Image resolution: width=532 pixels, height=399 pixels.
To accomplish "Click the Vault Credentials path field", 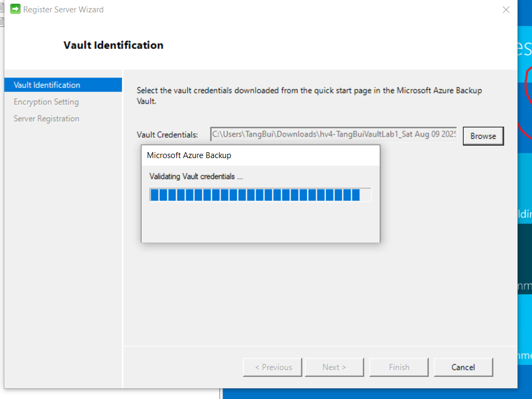I will pyautogui.click(x=334, y=134).
